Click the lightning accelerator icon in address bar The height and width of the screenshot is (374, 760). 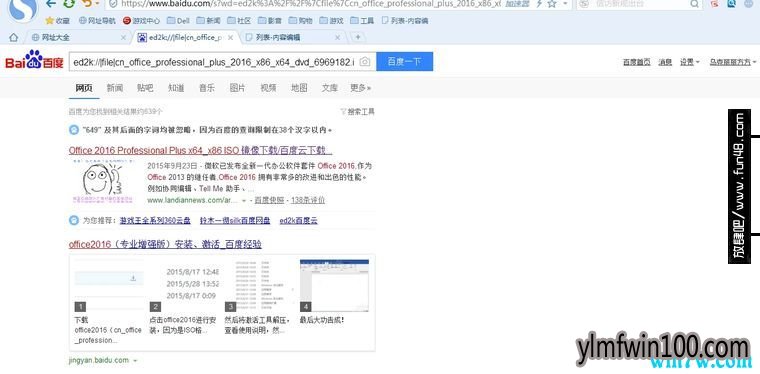click(539, 4)
